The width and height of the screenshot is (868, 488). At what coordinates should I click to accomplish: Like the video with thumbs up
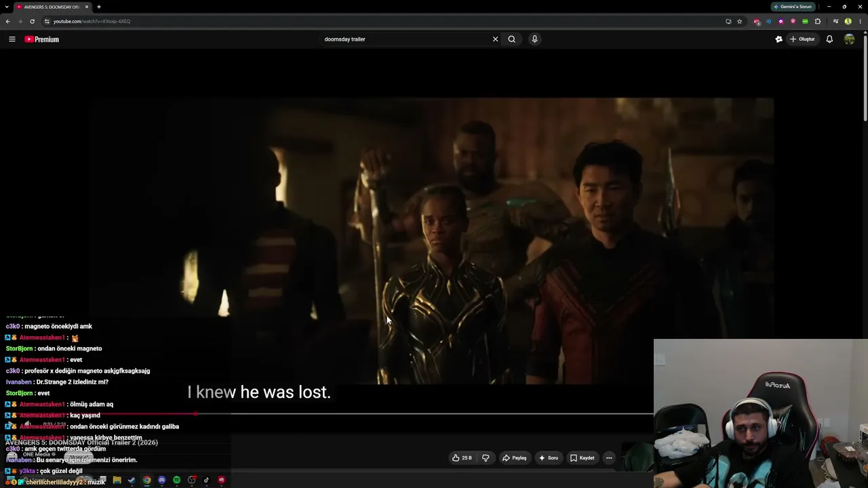point(462,458)
